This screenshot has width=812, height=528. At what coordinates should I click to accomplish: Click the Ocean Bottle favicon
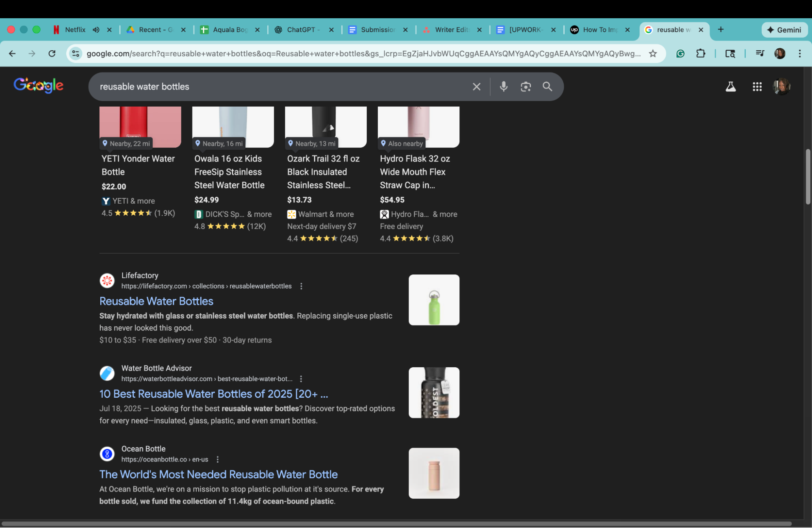(107, 454)
